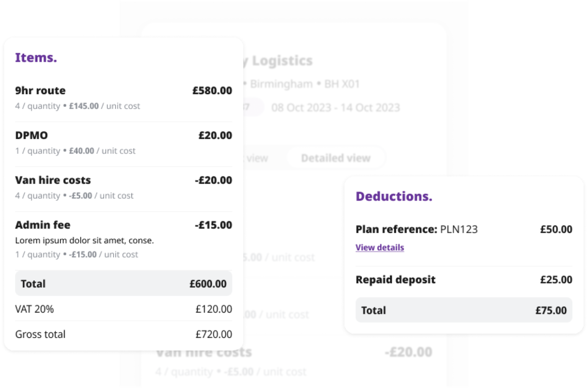Click the Items panel heading

point(36,57)
